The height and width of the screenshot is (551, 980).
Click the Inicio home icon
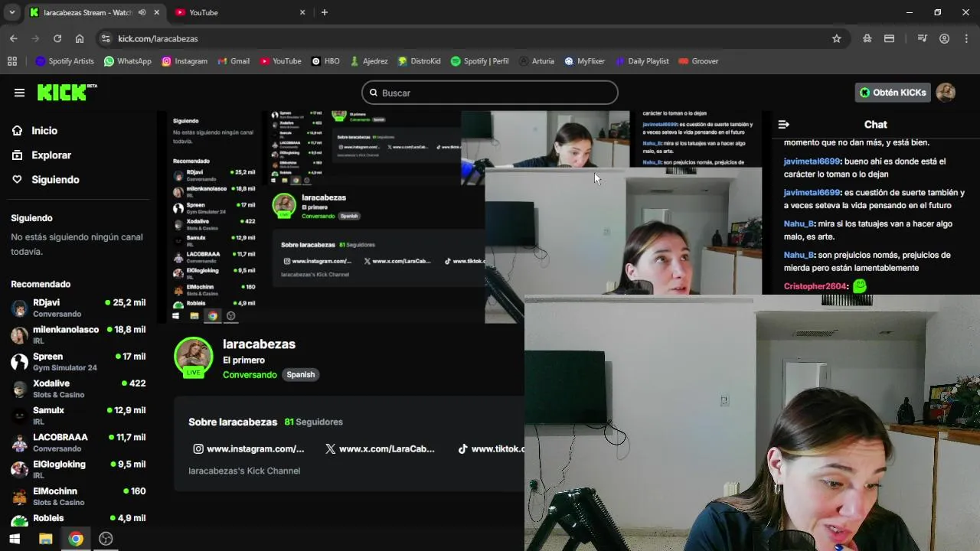coord(18,131)
